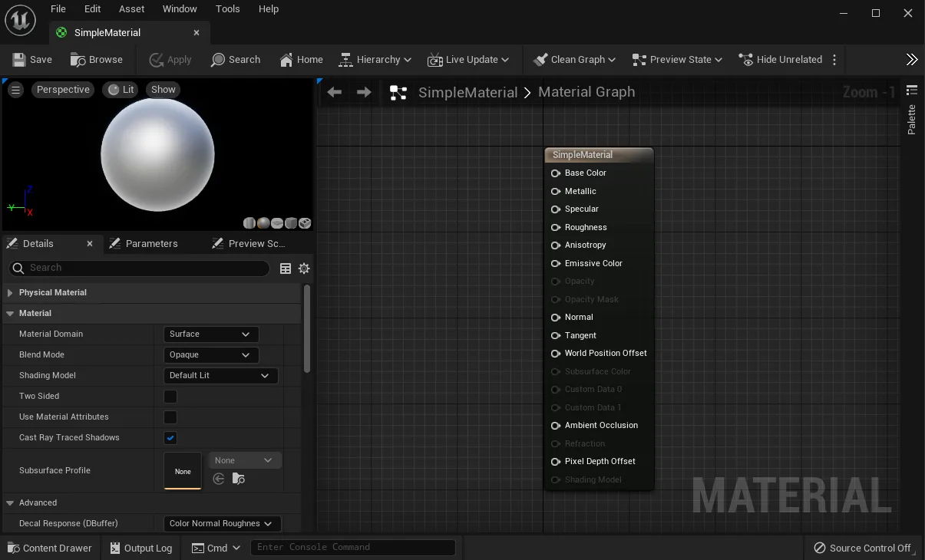The image size is (925, 560).
Task: Toggle Hide Unrelated nodes
Action: coord(780,59)
